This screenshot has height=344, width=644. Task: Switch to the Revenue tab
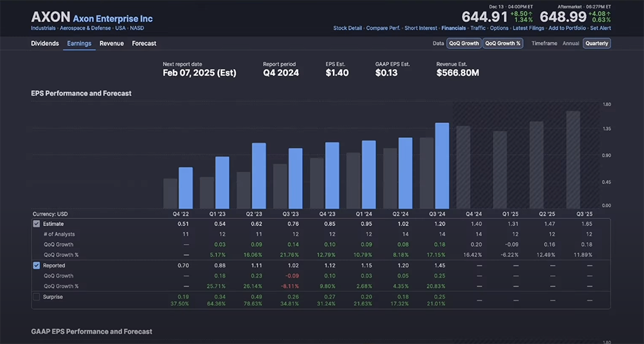pos(111,43)
